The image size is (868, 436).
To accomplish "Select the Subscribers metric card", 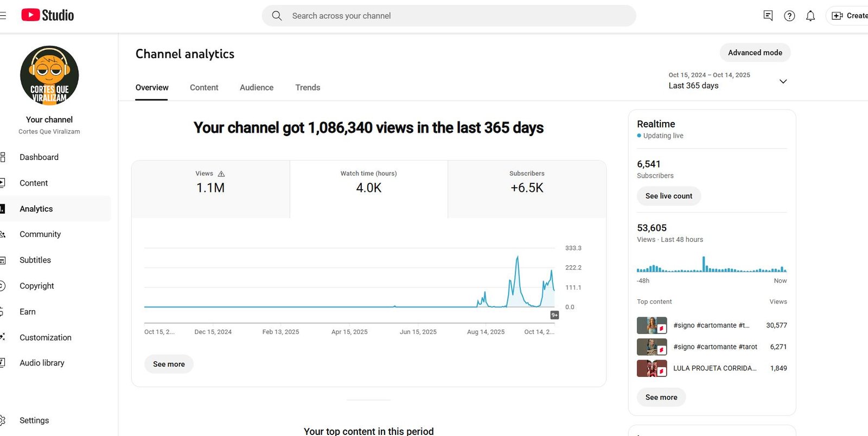I will [527, 189].
